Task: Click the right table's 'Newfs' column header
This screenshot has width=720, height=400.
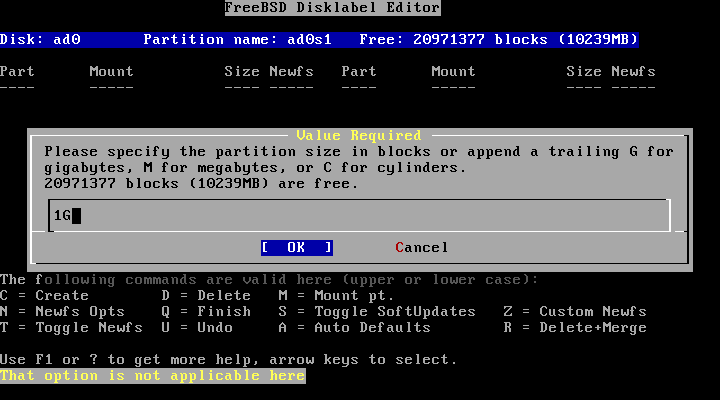Action: (633, 72)
